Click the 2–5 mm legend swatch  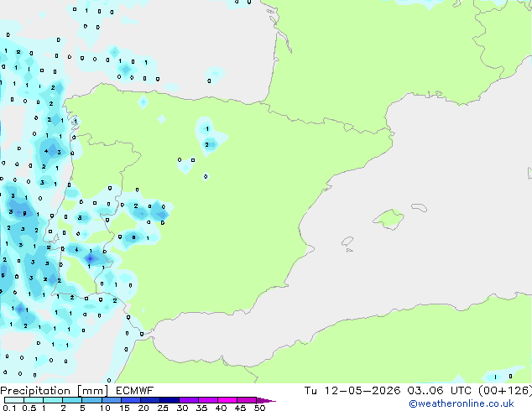(x=72, y=400)
